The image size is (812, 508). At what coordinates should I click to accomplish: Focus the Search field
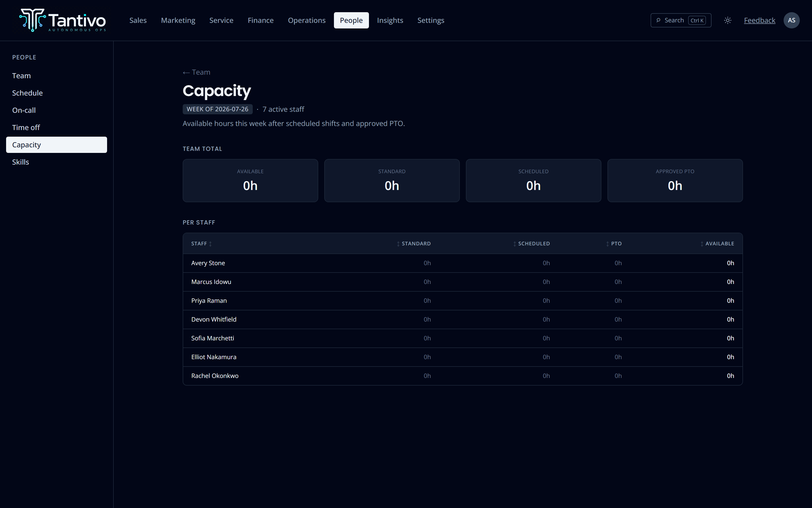681,20
